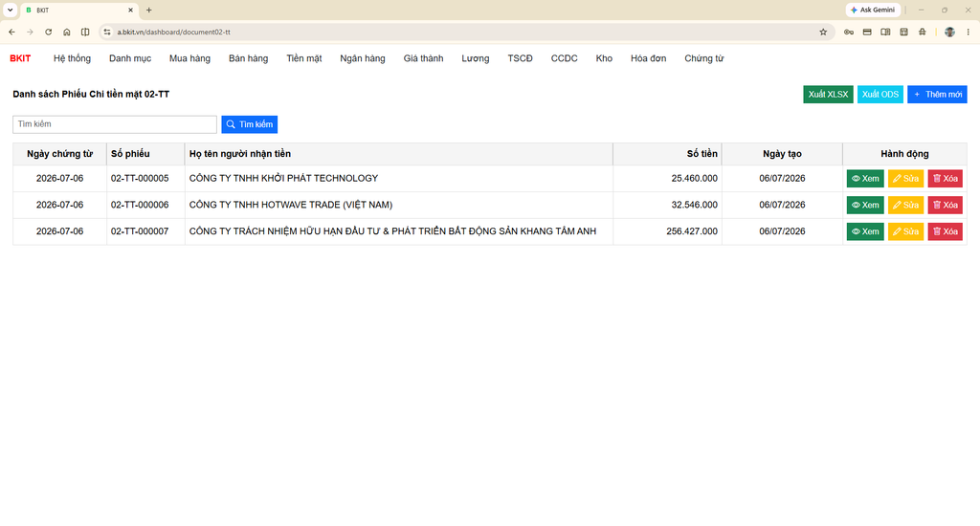Viewport: 980px width, 526px height.
Task: Click the amount 25.460.000
Action: tap(695, 179)
